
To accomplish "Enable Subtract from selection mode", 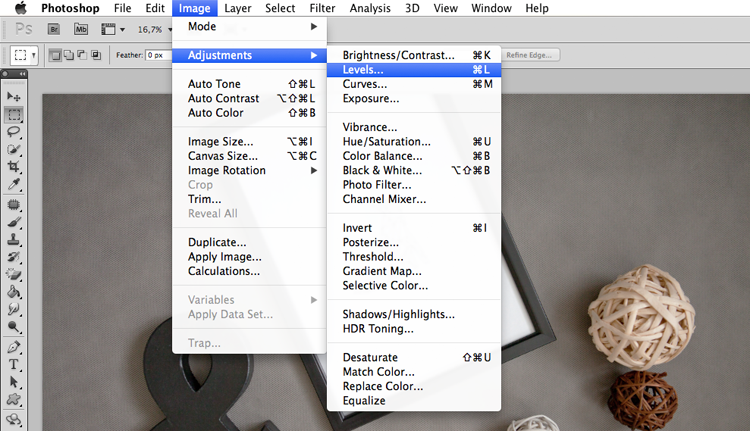I will tap(82, 55).
